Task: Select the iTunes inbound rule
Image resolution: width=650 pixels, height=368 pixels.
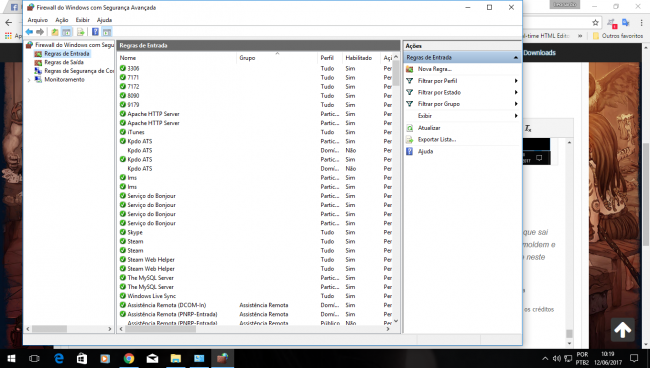Action: (136, 132)
